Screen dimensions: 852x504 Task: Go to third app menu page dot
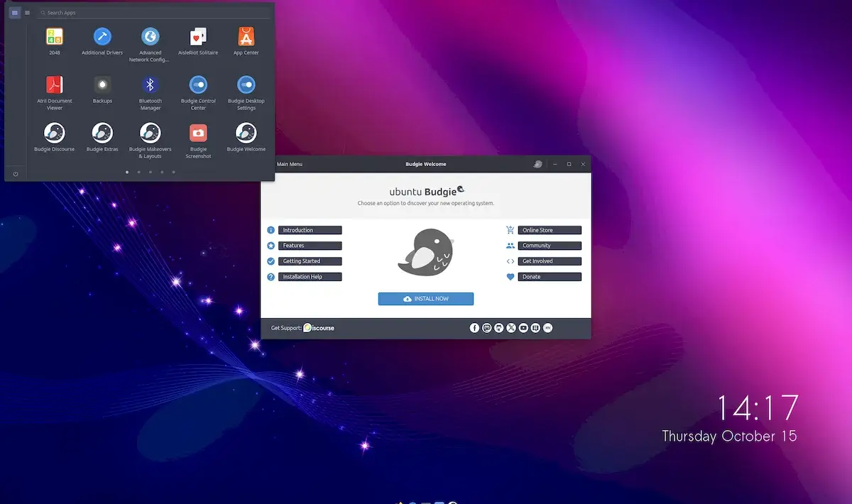tap(151, 172)
